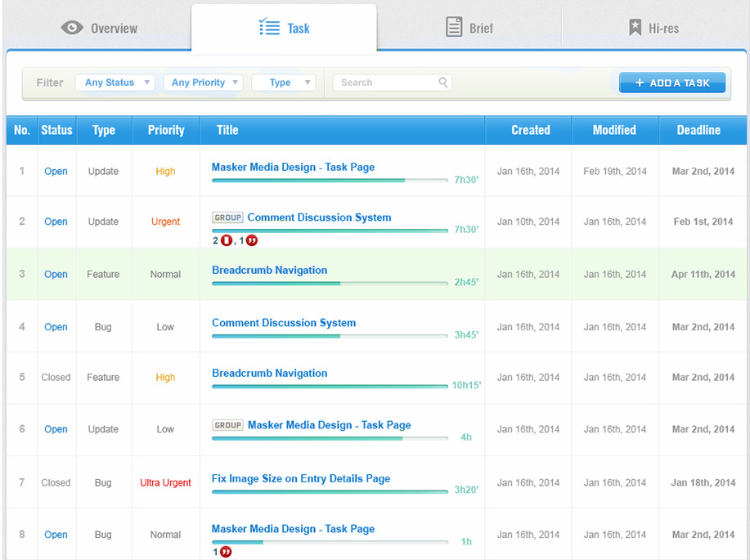Click the 3h45' progress bar in row 4
750x560 pixels.
click(330, 336)
